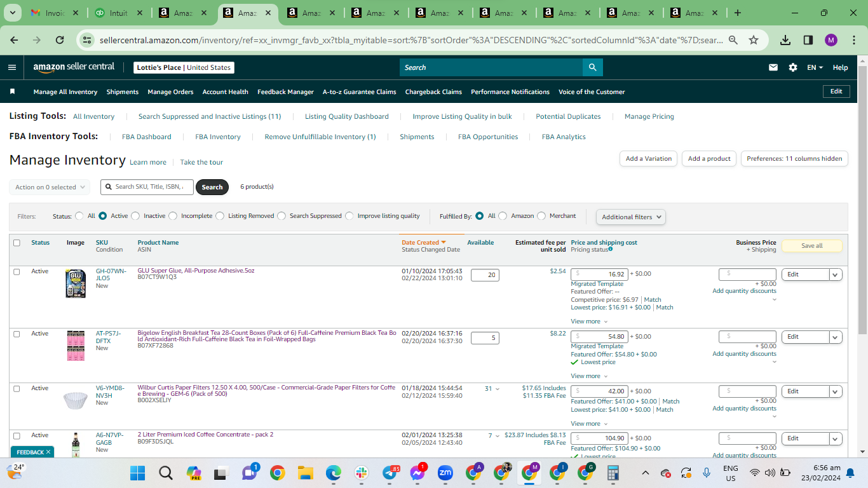The height and width of the screenshot is (488, 868).
Task: Open Preferences: 11 columns hidden
Action: click(794, 159)
